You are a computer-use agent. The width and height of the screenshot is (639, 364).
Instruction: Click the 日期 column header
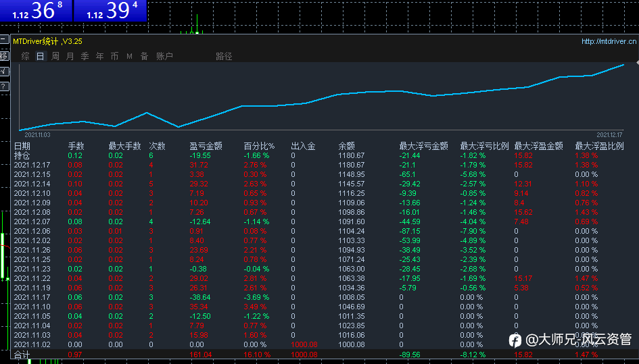[x=22, y=146]
